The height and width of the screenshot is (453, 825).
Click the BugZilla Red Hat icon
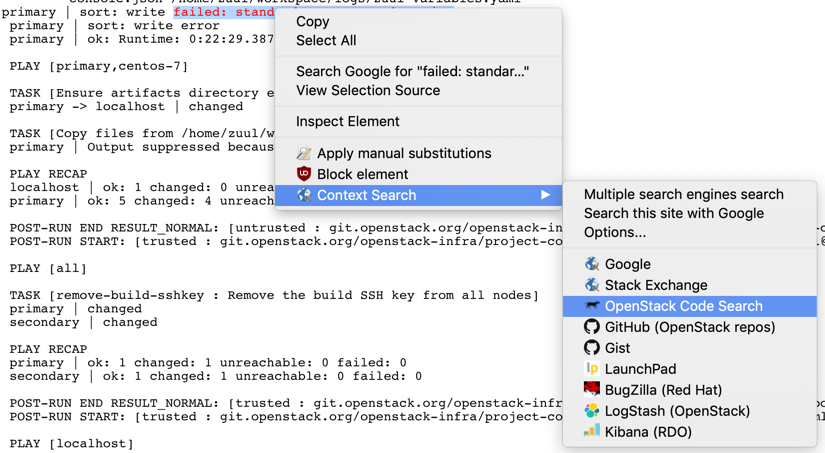click(x=592, y=390)
